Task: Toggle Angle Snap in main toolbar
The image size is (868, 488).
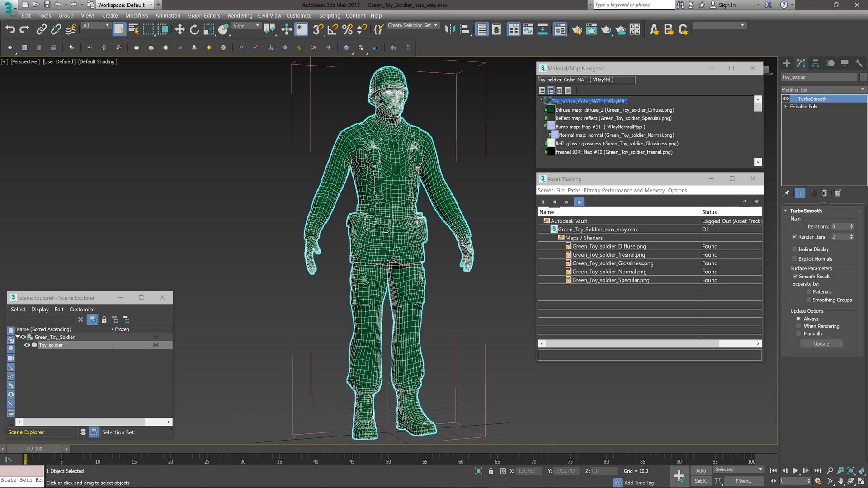Action: click(332, 30)
